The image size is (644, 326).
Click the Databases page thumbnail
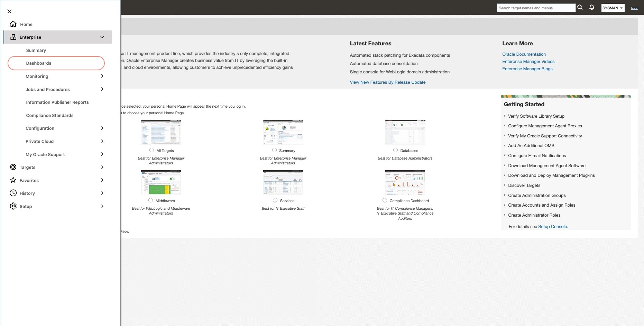[x=405, y=132]
